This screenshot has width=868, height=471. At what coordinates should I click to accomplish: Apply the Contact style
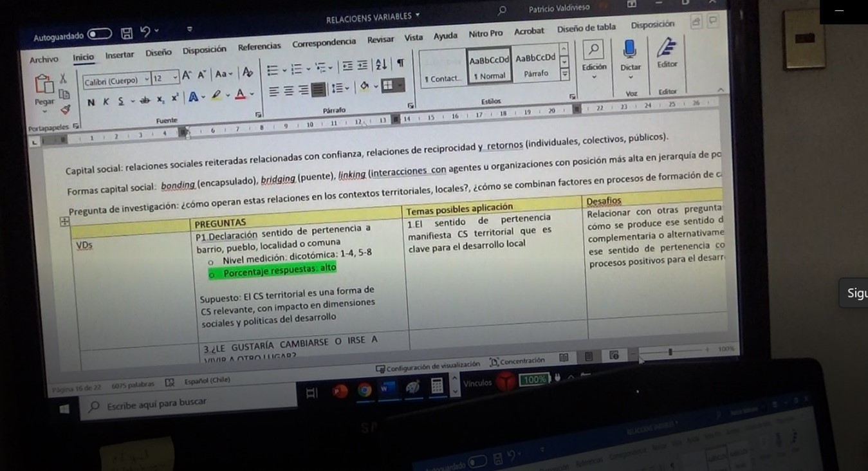click(x=443, y=69)
